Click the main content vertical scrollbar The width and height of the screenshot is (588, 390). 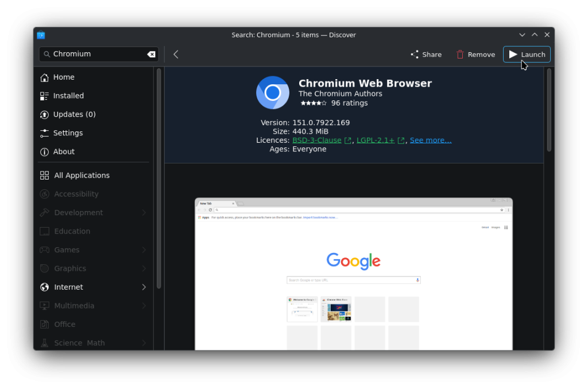[x=549, y=110]
